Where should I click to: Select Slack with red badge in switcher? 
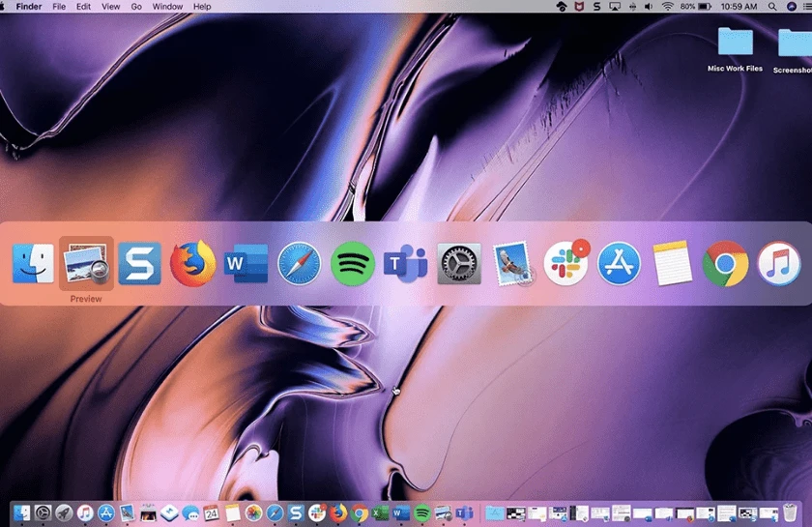point(566,263)
